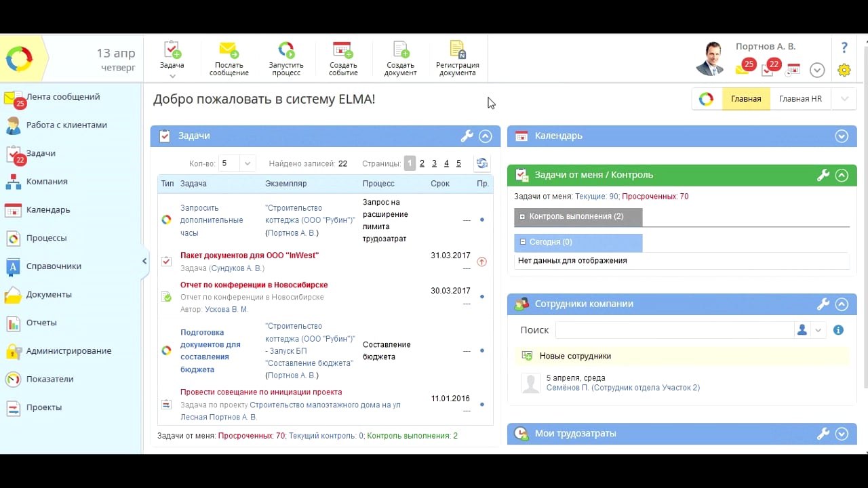Open Провести совещание по инициации проекта
This screenshot has height=488, width=868.
[261, 392]
